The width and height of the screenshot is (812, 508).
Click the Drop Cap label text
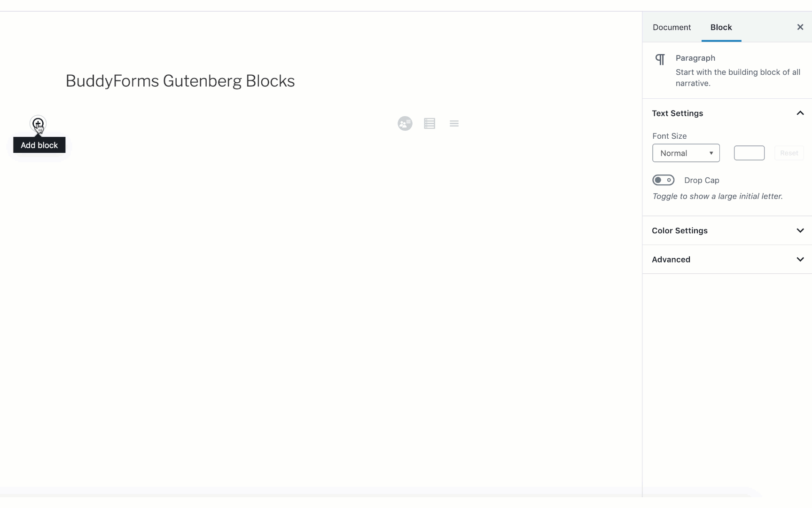tap(702, 180)
